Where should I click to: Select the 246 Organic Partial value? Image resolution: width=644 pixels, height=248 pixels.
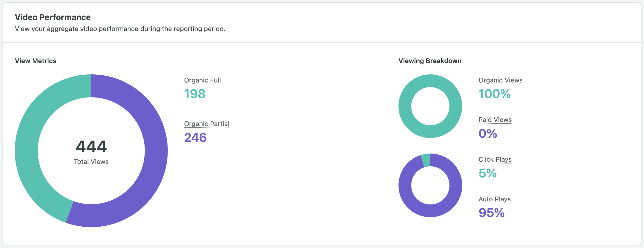click(x=195, y=137)
